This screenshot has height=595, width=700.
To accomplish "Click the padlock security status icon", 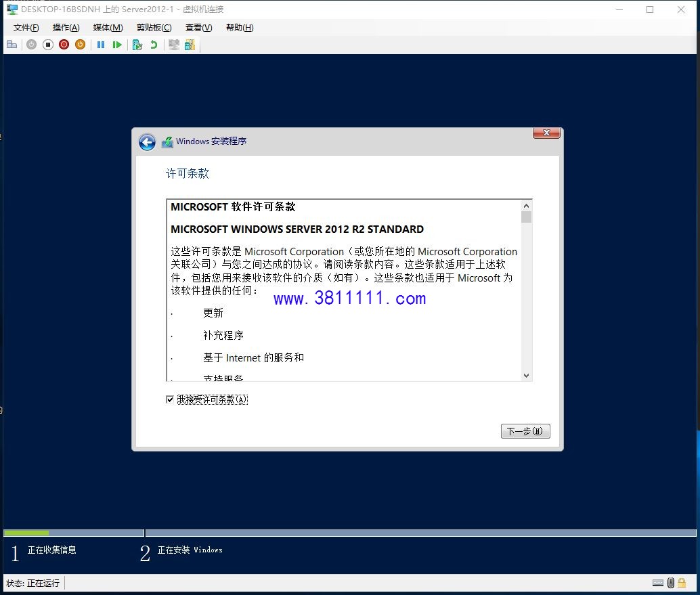I will 682,583.
